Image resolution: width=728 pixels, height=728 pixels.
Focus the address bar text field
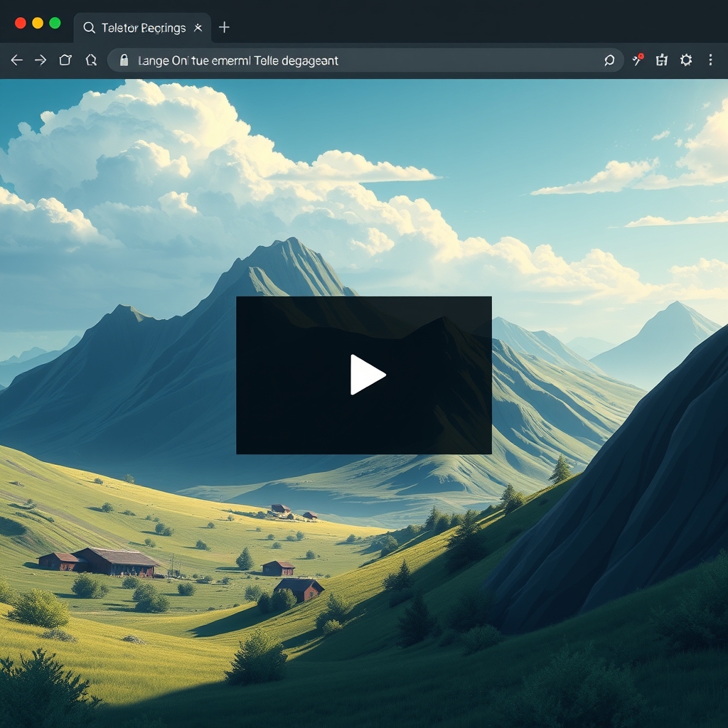[x=365, y=60]
